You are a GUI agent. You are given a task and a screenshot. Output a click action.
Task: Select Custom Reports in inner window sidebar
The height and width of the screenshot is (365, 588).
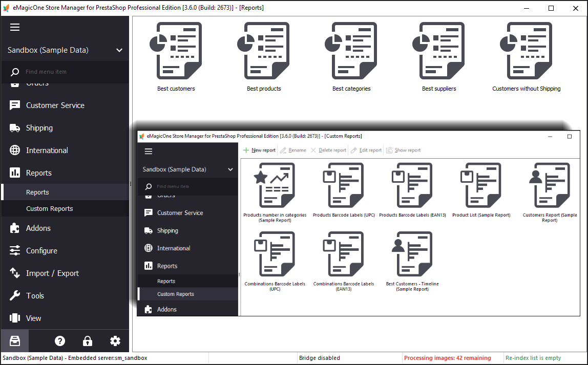[x=187, y=294]
